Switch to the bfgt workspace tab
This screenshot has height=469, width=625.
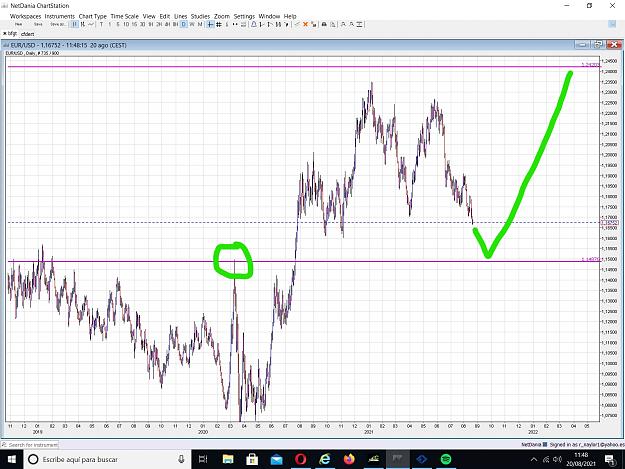click(x=12, y=33)
